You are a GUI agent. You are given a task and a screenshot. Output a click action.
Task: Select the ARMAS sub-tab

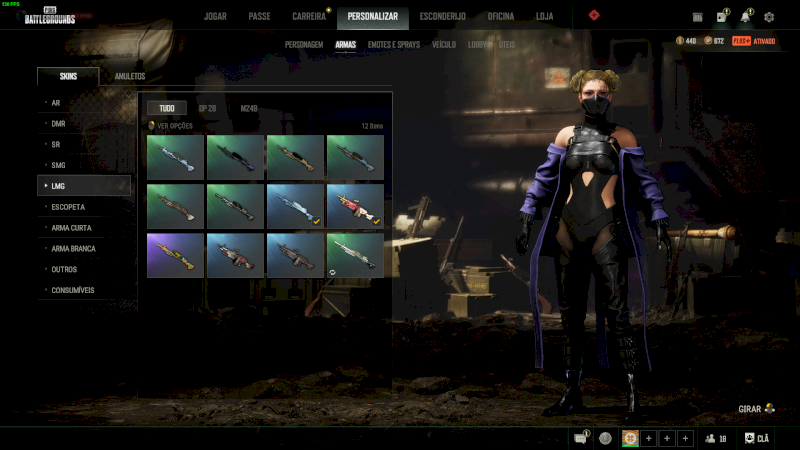345,45
